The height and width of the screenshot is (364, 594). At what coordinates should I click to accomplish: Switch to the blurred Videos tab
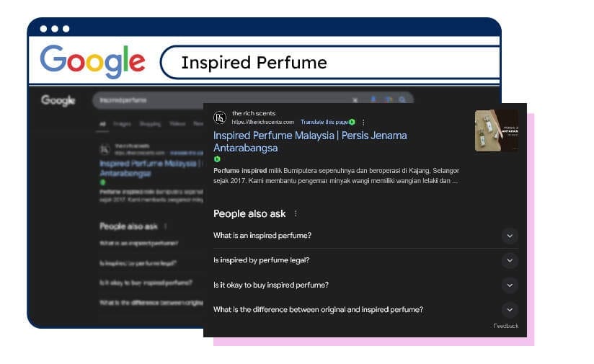[x=177, y=124]
